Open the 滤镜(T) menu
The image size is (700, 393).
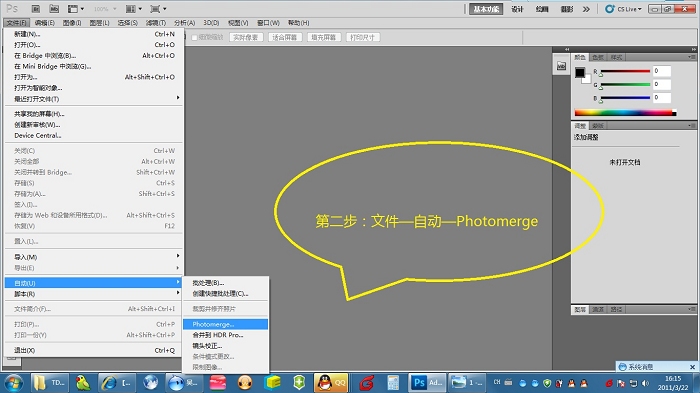tap(155, 23)
